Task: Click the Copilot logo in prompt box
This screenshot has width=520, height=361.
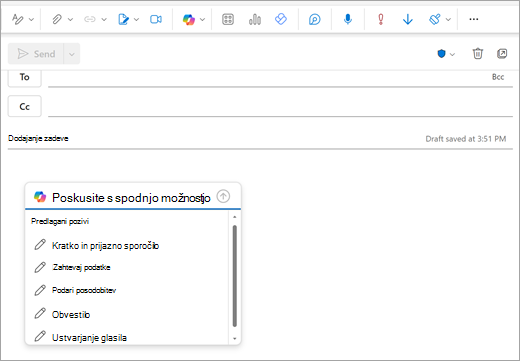Action: (x=40, y=197)
